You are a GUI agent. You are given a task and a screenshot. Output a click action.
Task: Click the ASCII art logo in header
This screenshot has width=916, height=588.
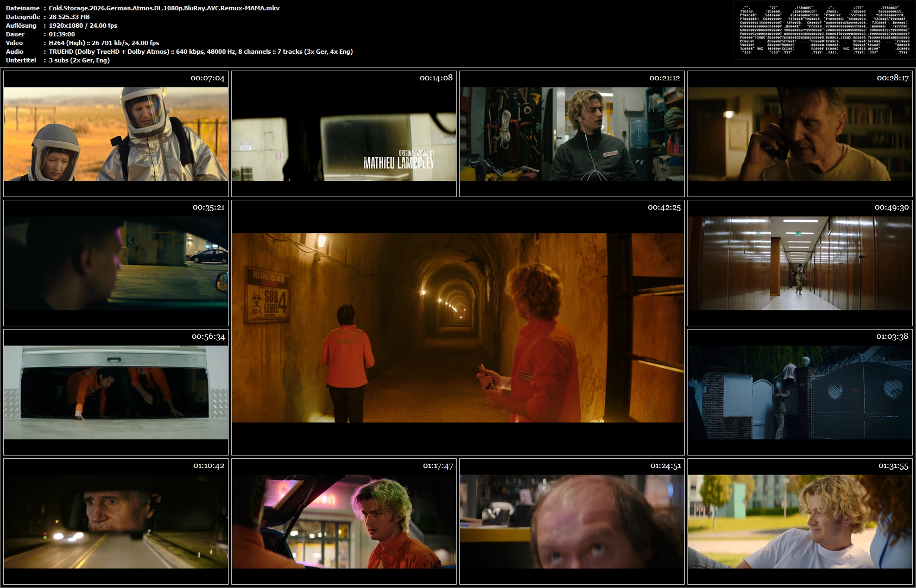pos(824,30)
